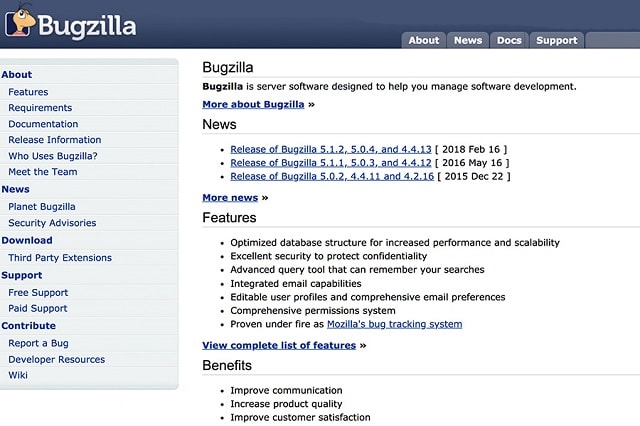Click 'Editable user profiles' feature text
The height and width of the screenshot is (426, 640).
(x=368, y=297)
